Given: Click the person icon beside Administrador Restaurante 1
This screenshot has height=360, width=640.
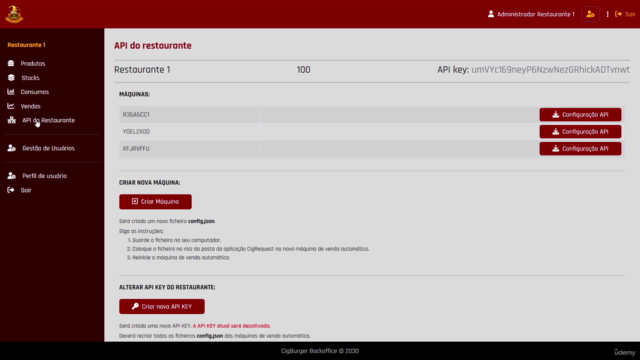Looking at the screenshot, I should click(491, 14).
